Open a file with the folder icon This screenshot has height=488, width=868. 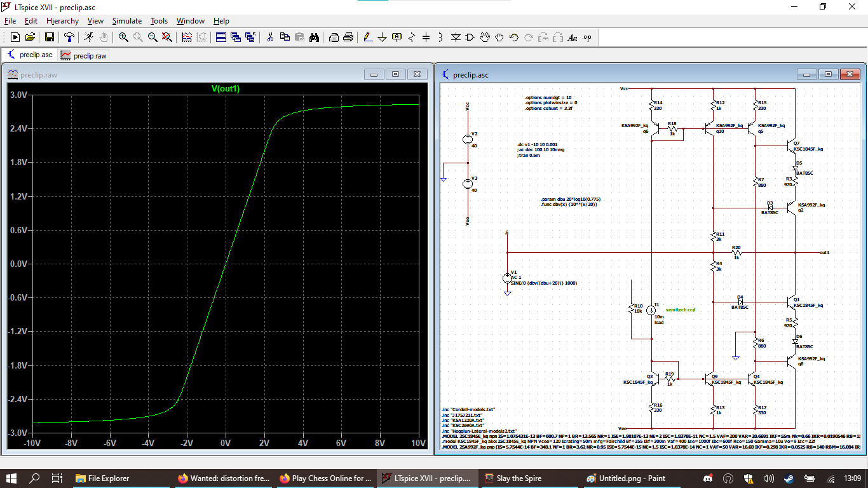point(30,37)
